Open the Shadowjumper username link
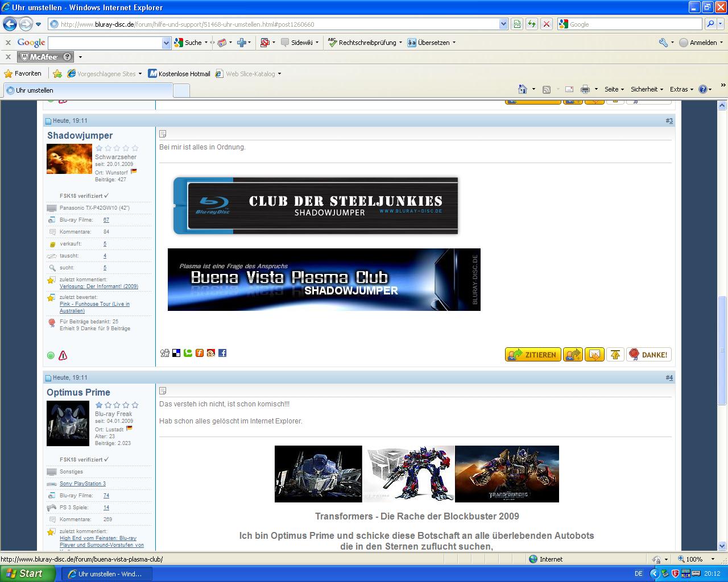728x582 pixels. coord(80,135)
